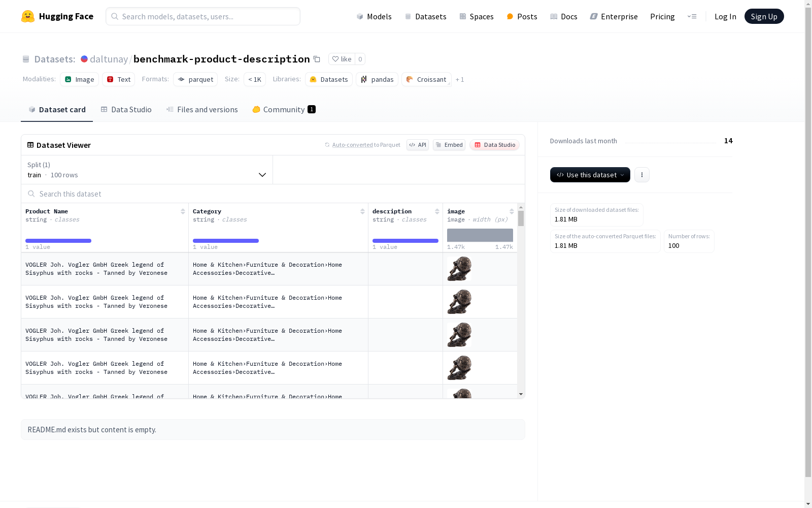Sort the description column
The width and height of the screenshot is (812, 508).
click(x=437, y=211)
